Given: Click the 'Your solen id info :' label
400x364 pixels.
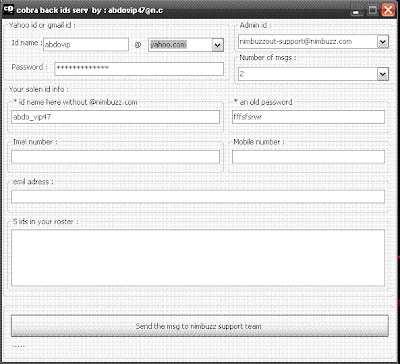Looking at the screenshot, I should [x=39, y=89].
